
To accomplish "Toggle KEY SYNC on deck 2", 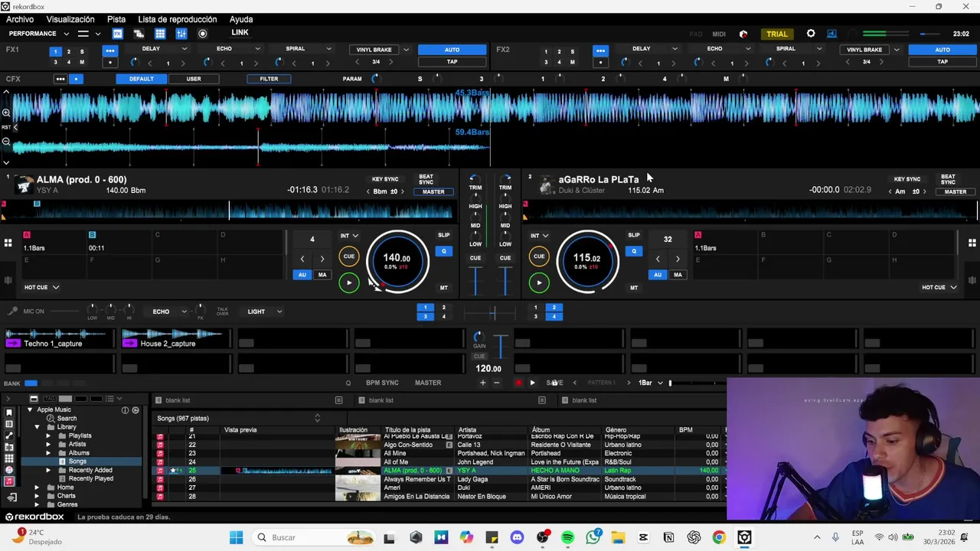I will [x=907, y=179].
